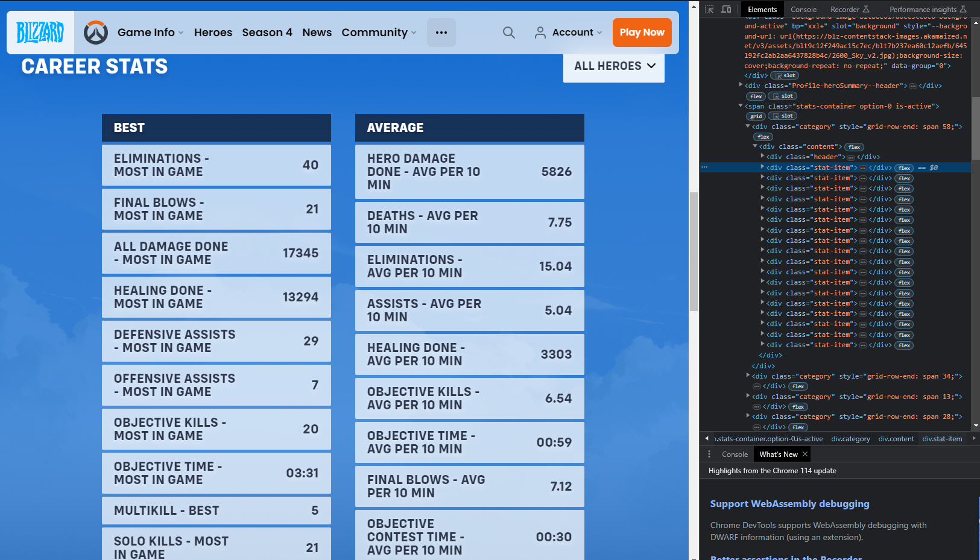Screen dimensions: 980x560
Task: Click the Performance insights flask icon
Action: [964, 9]
